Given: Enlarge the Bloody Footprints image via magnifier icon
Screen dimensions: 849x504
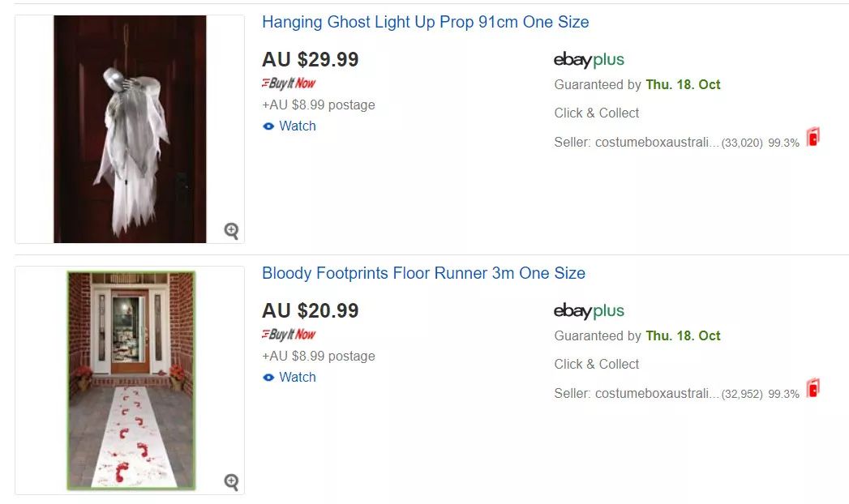Looking at the screenshot, I should 231,482.
